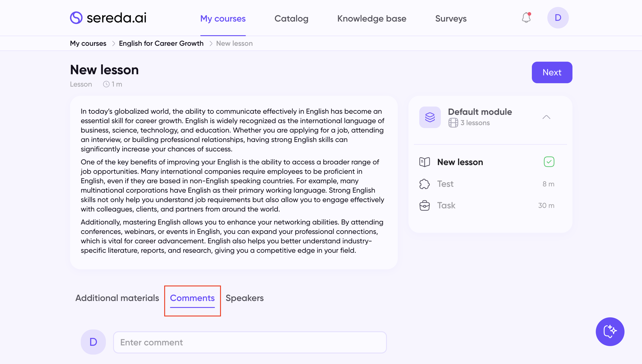Switch to the Speakers tab
The width and height of the screenshot is (642, 364).
(x=245, y=298)
